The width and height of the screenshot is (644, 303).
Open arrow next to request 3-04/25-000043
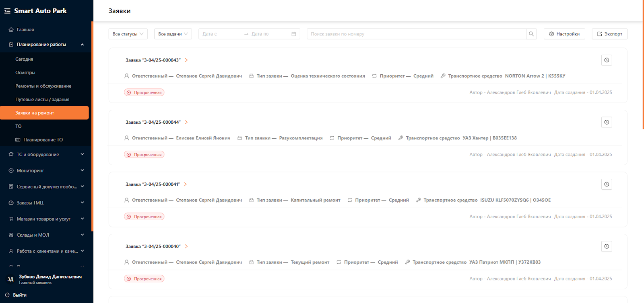186,60
